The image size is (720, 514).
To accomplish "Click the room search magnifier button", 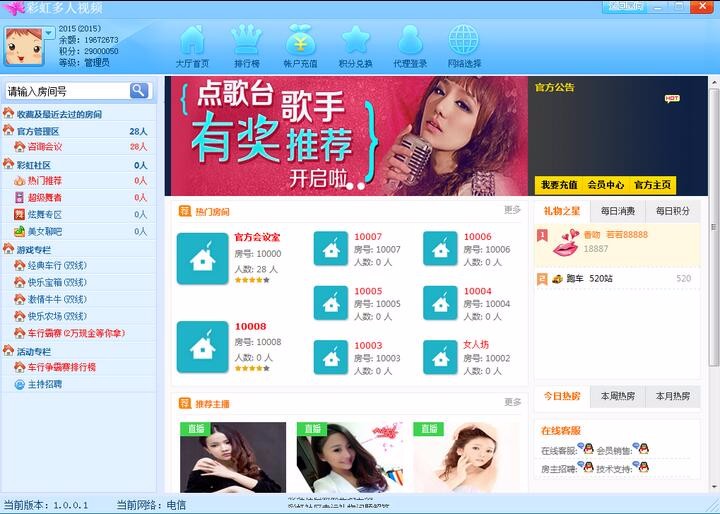I will 139,90.
